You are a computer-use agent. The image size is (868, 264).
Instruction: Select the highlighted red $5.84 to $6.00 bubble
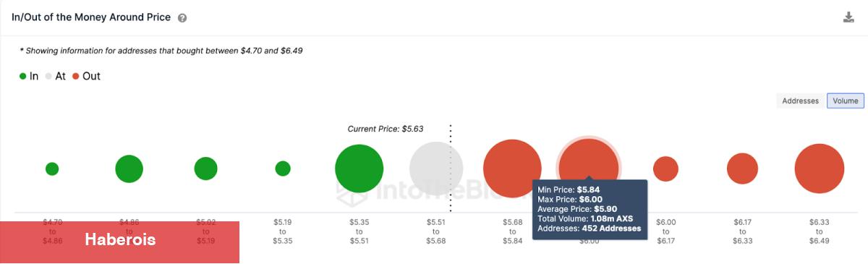click(589, 166)
